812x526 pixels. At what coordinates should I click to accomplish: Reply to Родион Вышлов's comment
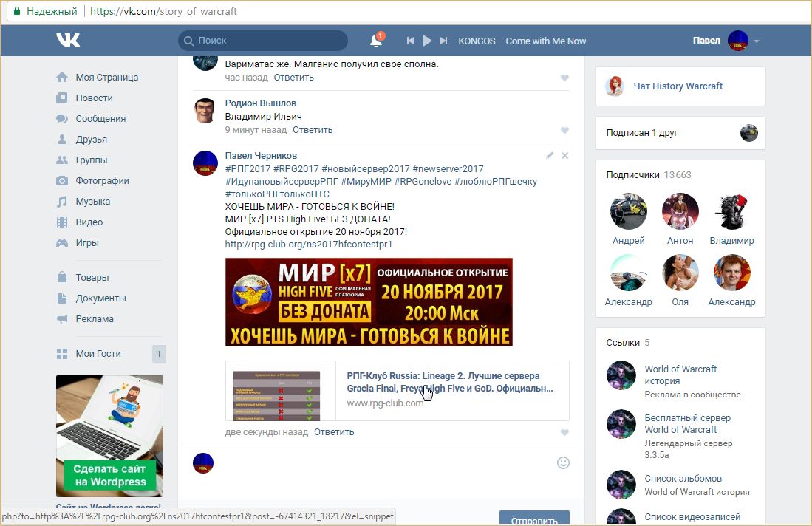click(313, 130)
